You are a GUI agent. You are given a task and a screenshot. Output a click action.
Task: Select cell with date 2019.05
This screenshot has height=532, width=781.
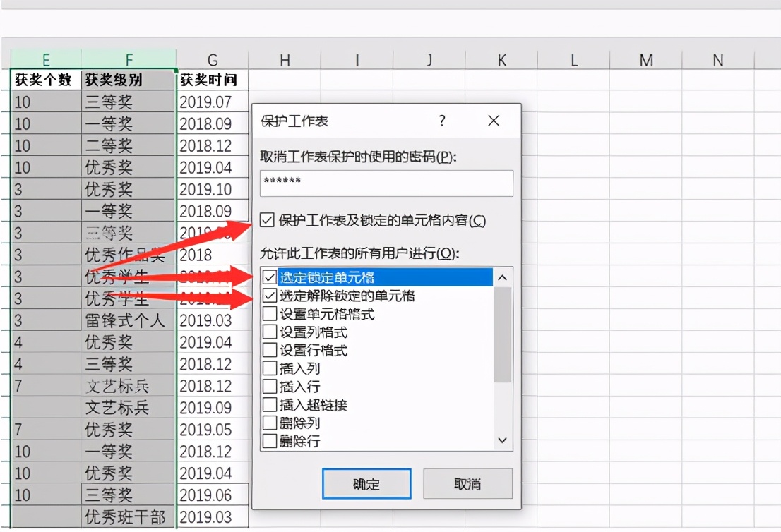point(213,429)
